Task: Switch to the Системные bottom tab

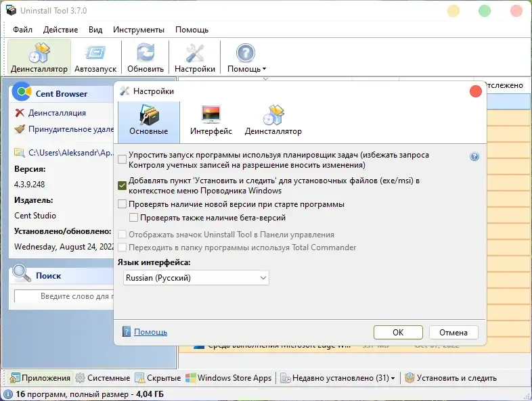Action: click(x=103, y=378)
